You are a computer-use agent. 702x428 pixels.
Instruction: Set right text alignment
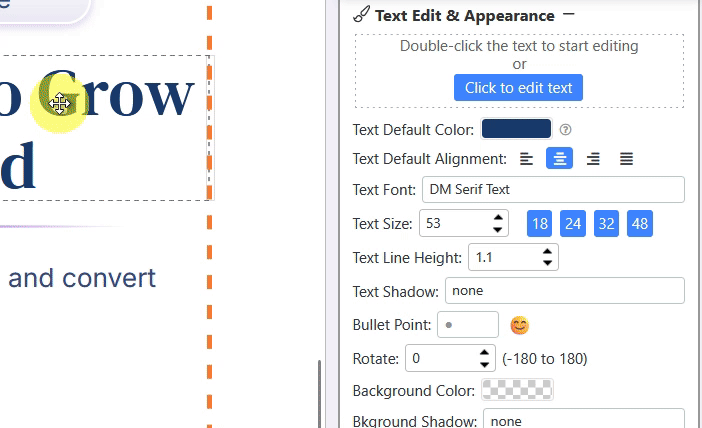coord(593,159)
